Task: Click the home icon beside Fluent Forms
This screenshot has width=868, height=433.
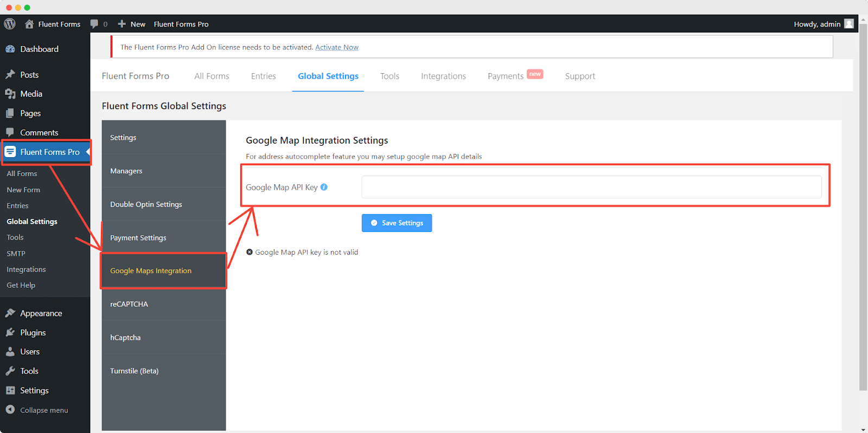Action: point(29,24)
